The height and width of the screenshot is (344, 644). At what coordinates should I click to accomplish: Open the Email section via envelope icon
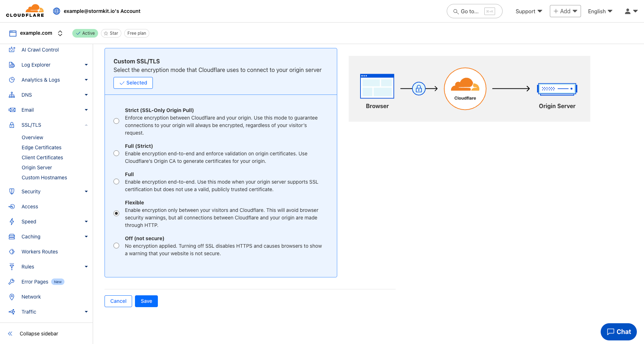[x=12, y=110]
